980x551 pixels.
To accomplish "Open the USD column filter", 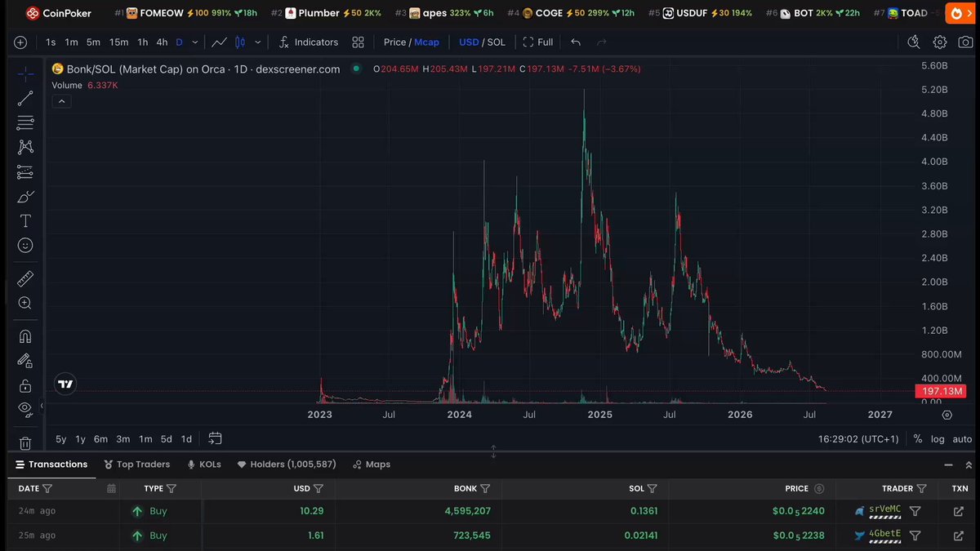I will (318, 489).
